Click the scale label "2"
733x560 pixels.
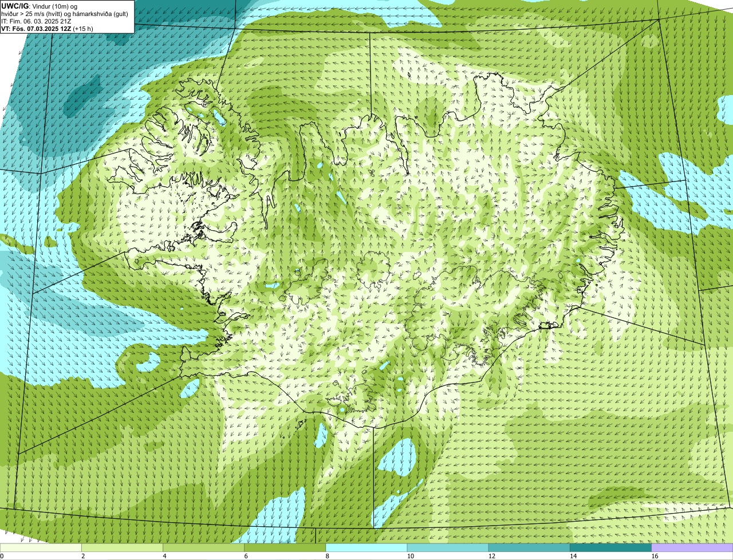coord(83,556)
